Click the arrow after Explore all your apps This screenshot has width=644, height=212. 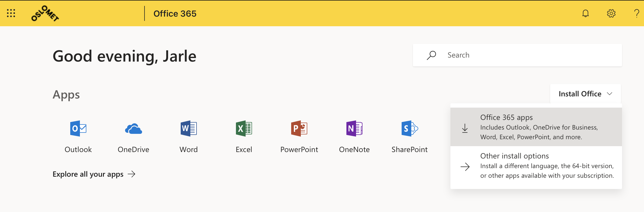[132, 174]
